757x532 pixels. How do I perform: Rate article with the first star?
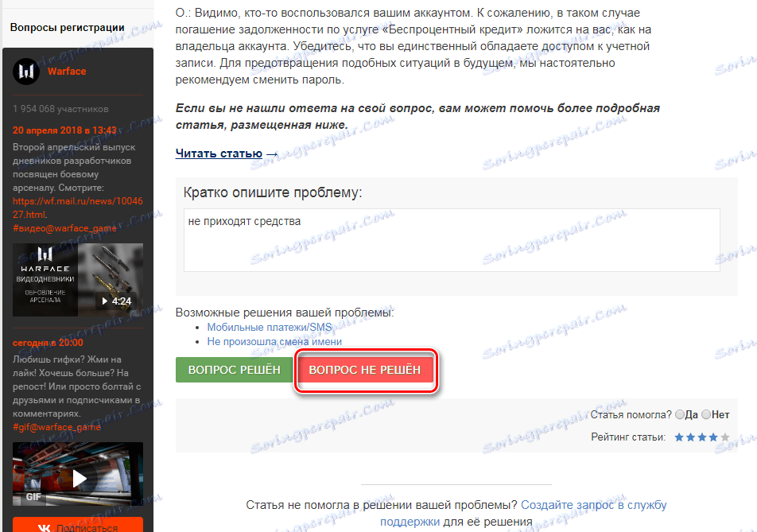coord(679,437)
